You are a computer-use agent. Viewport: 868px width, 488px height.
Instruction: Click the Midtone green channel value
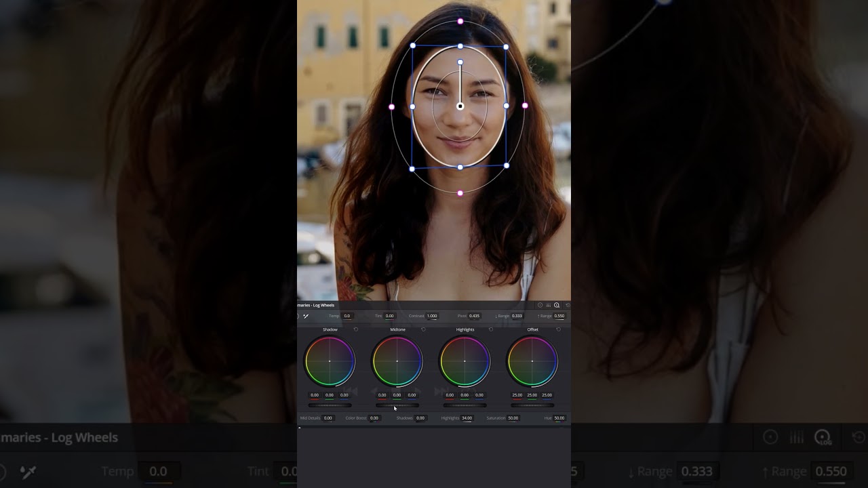[397, 395]
